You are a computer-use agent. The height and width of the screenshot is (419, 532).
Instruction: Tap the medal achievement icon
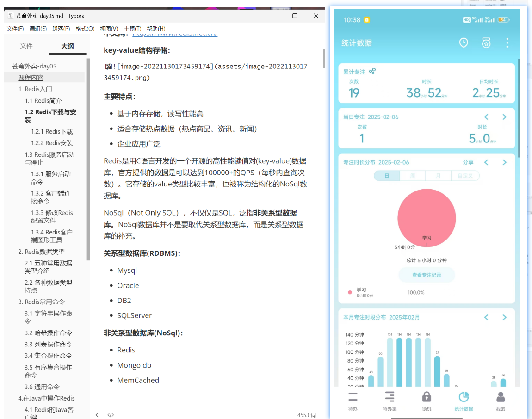click(x=486, y=43)
